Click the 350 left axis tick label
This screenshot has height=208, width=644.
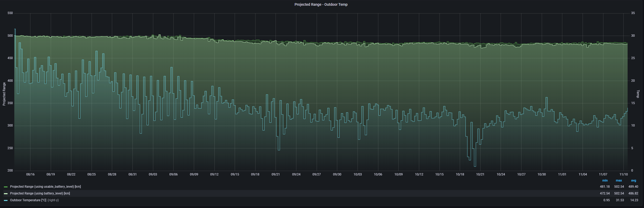tap(10, 103)
